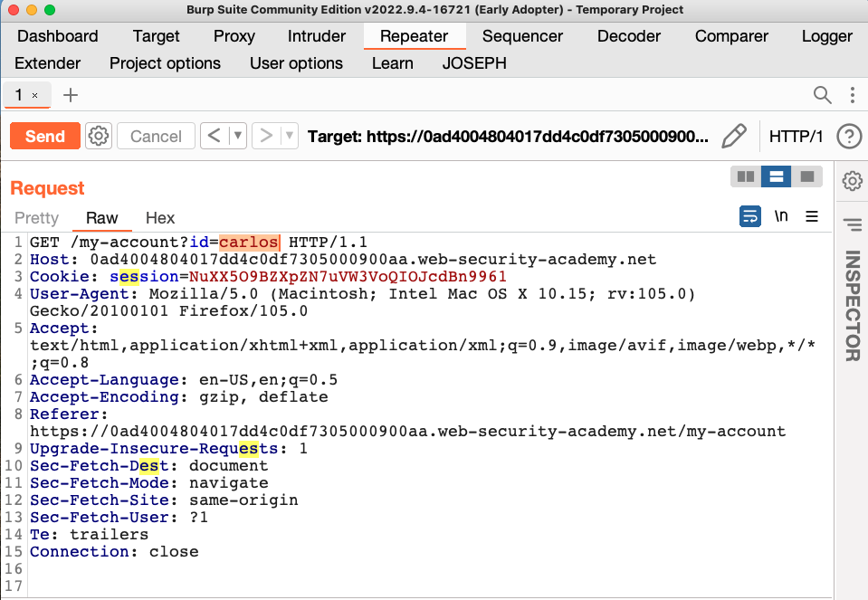Search Repeater tabs with magnifier icon
This screenshot has height=600, width=868.
[822, 95]
